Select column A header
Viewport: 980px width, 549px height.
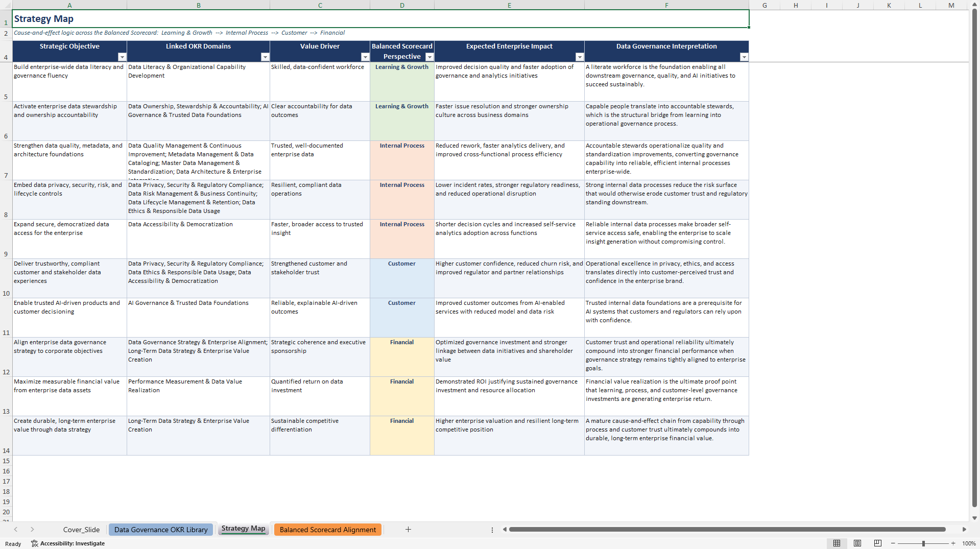point(69,5)
